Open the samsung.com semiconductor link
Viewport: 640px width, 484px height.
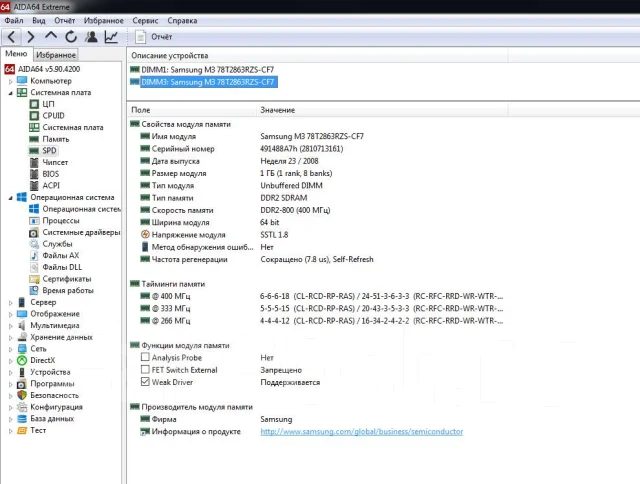362,432
